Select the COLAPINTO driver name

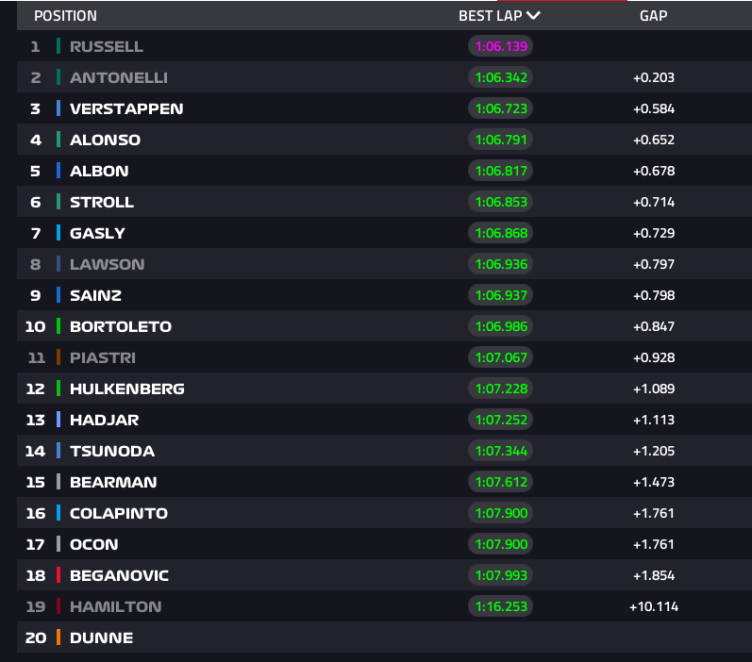(x=119, y=513)
